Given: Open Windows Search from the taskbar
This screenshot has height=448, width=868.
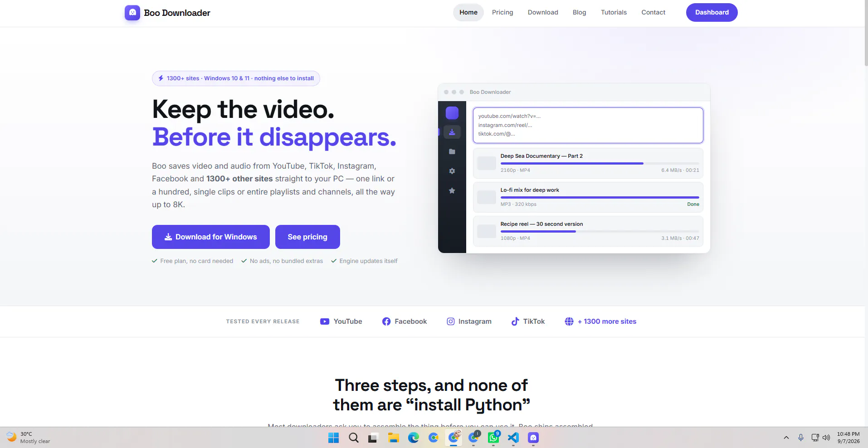Looking at the screenshot, I should [354, 438].
